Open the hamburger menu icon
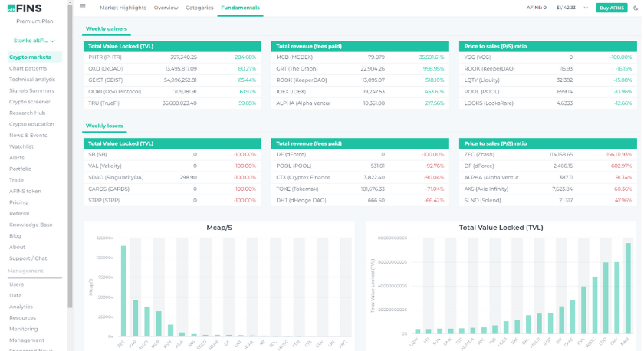This screenshot has width=644, height=351. pyautogui.click(x=83, y=6)
